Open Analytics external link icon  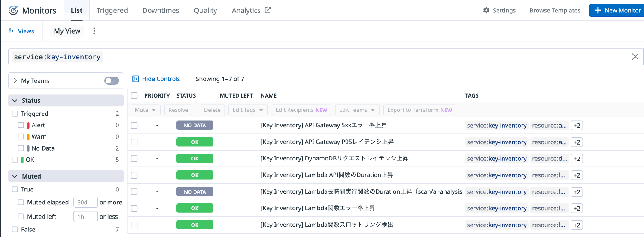[x=268, y=10]
